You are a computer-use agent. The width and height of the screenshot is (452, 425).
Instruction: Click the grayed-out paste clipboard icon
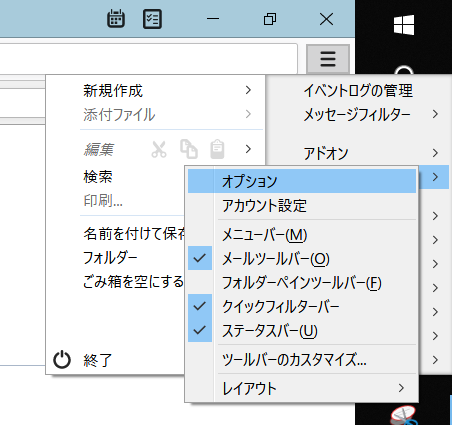tap(217, 149)
